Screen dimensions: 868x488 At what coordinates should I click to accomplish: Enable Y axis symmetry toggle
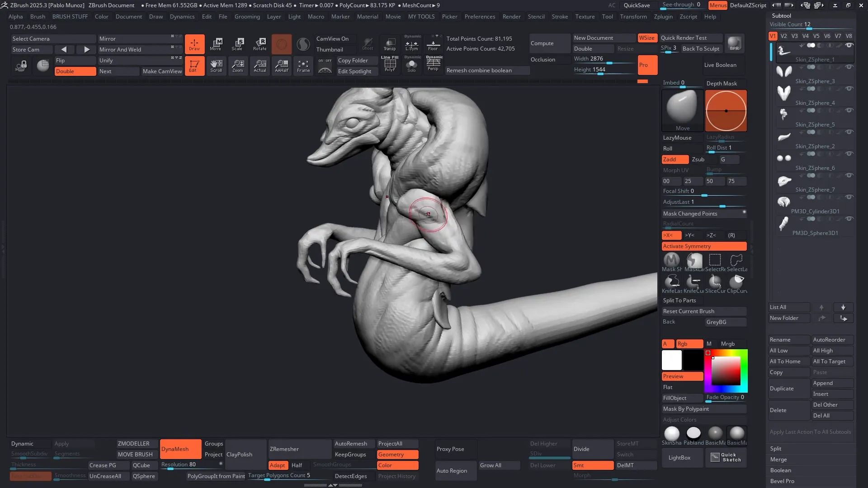point(689,235)
